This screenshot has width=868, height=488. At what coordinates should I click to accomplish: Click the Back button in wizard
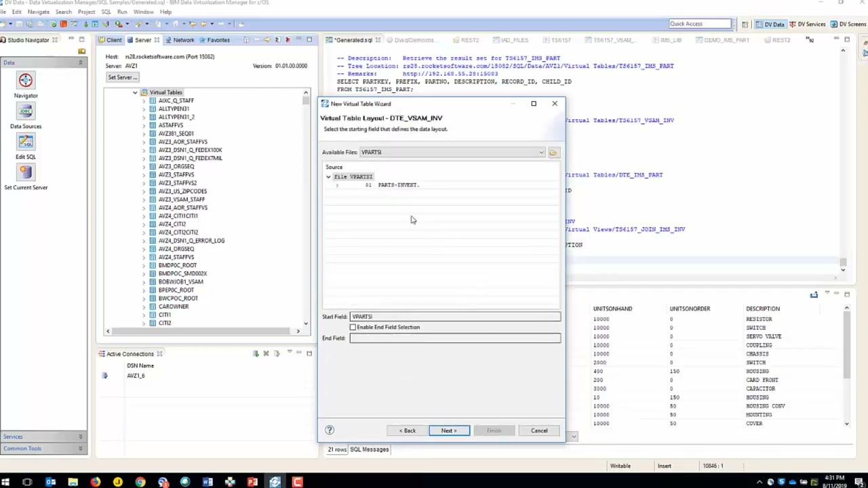408,430
